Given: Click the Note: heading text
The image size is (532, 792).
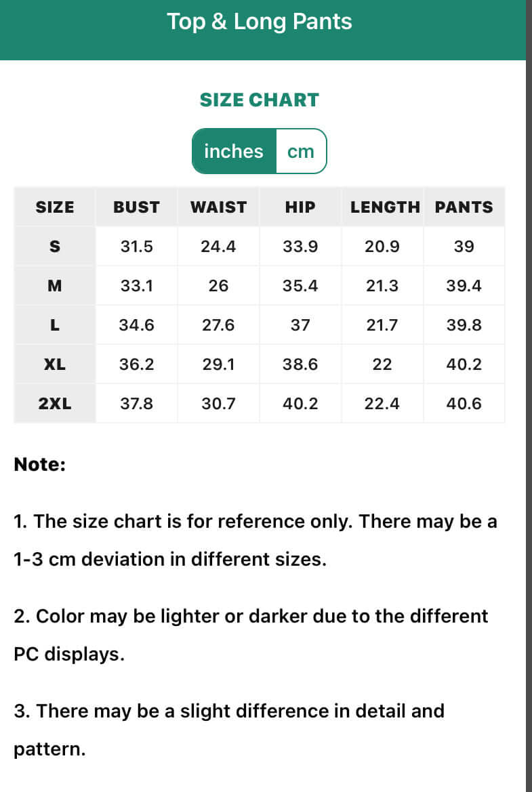Looking at the screenshot, I should pyautogui.click(x=40, y=465).
